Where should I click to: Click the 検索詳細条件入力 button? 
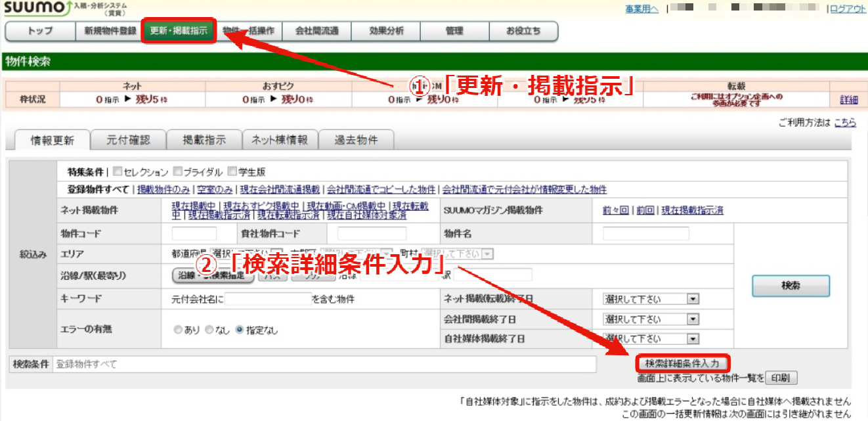684,363
